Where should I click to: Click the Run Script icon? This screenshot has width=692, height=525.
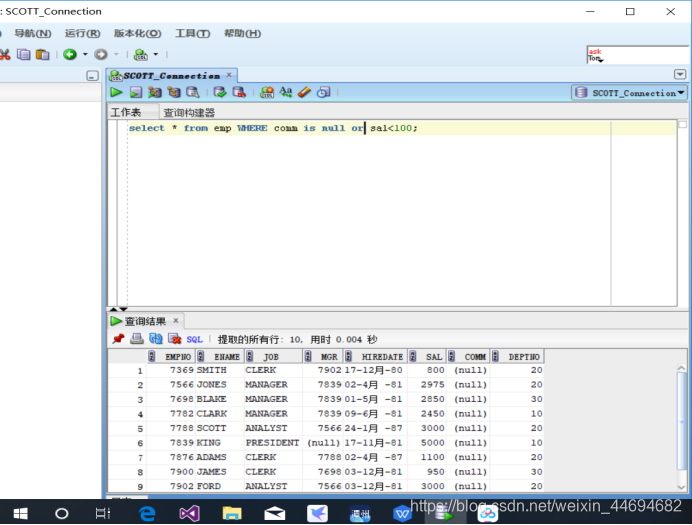pos(135,92)
